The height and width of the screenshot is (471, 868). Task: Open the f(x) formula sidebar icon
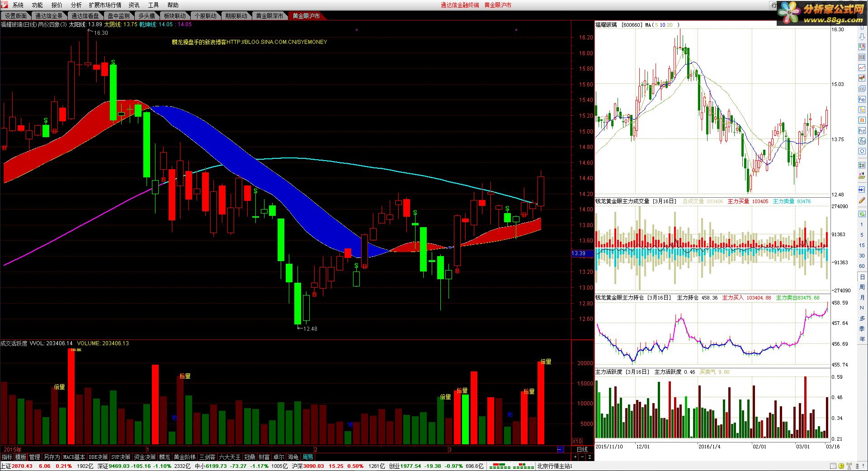click(862, 141)
